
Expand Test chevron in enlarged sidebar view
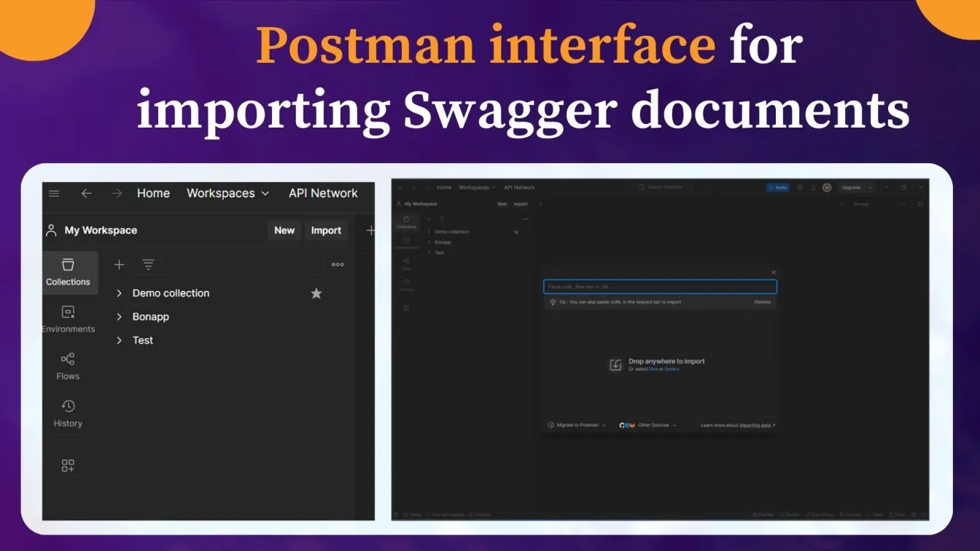(119, 340)
